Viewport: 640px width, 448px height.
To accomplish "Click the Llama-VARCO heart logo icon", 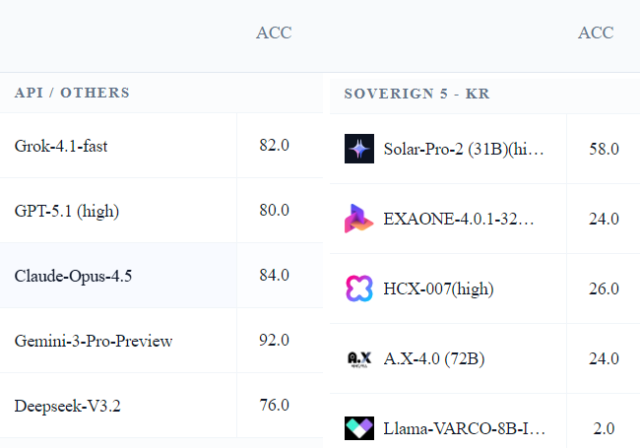I will (x=359, y=429).
